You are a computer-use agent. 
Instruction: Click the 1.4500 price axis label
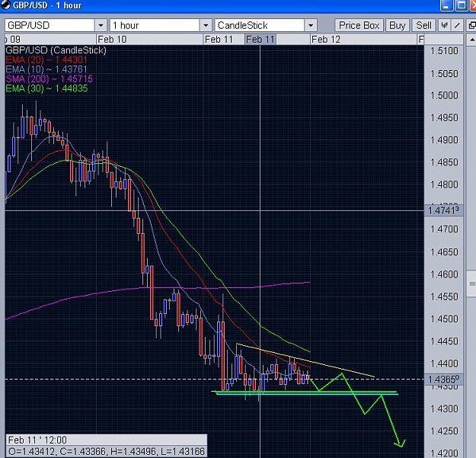(444, 319)
